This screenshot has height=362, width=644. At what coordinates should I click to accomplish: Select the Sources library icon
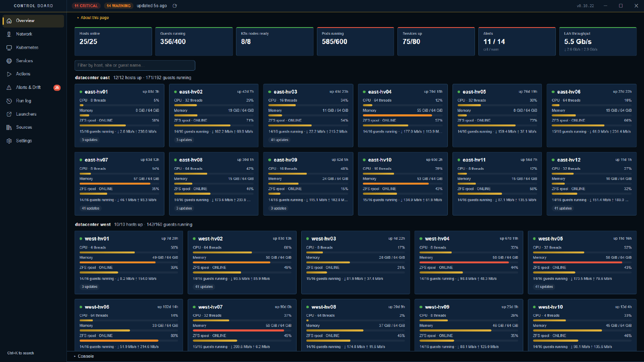(x=9, y=127)
